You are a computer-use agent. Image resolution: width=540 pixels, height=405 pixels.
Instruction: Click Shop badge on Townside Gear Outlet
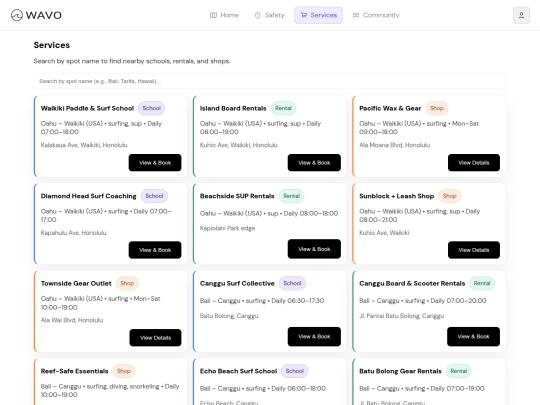127,283
